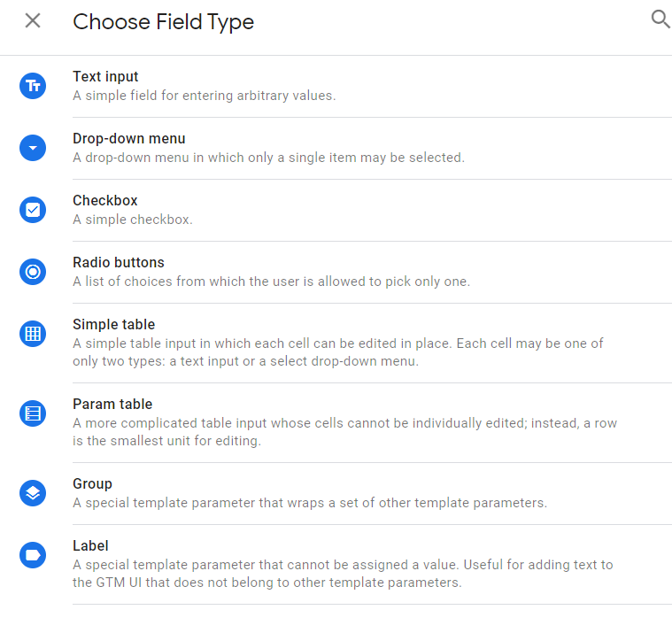
Task: Select the Text input title
Action: click(105, 77)
